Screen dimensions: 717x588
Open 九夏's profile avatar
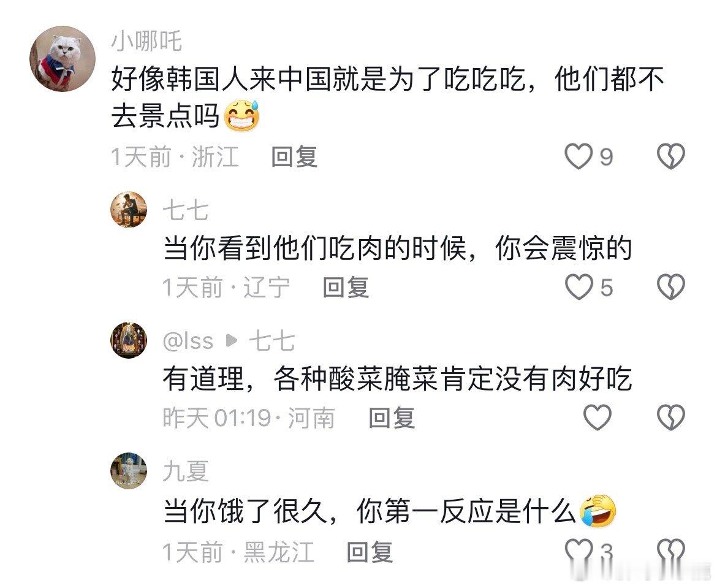point(129,471)
